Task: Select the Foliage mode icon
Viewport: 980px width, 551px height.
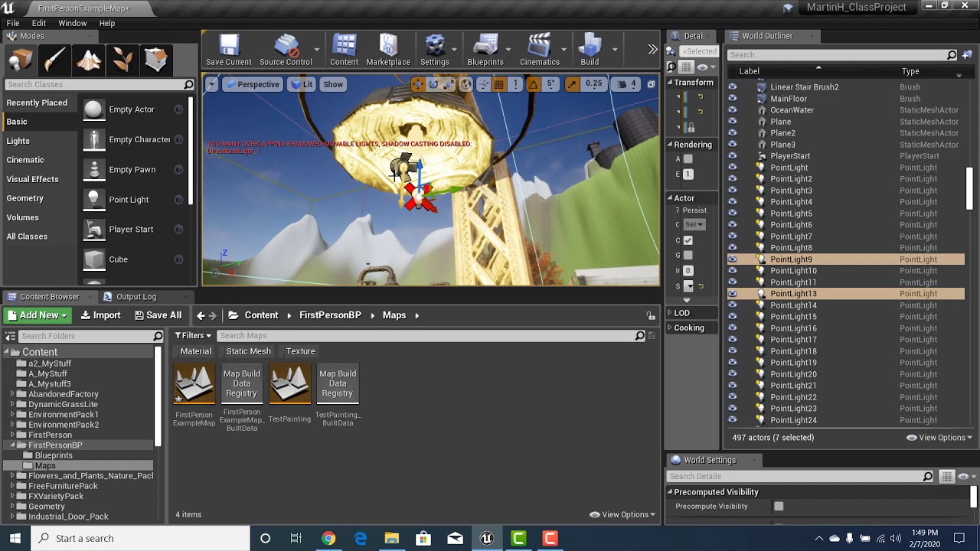Action: click(122, 60)
